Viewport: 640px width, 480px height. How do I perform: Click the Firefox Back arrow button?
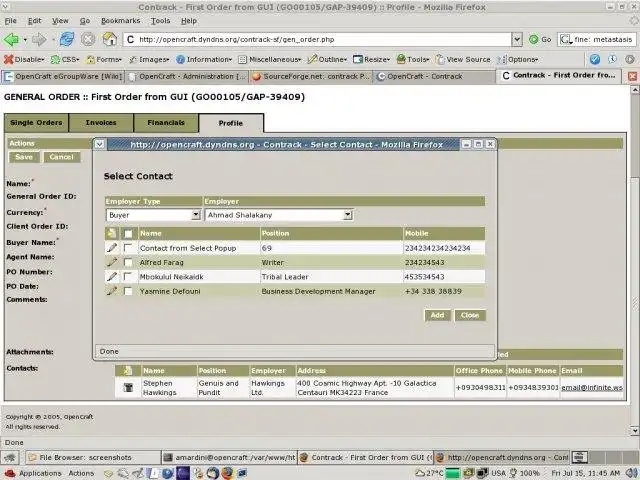coord(11,40)
